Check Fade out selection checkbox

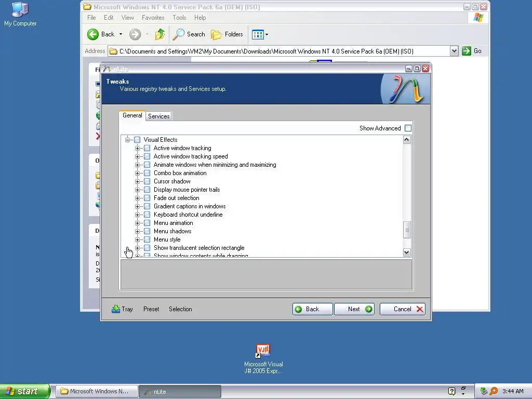click(x=147, y=198)
